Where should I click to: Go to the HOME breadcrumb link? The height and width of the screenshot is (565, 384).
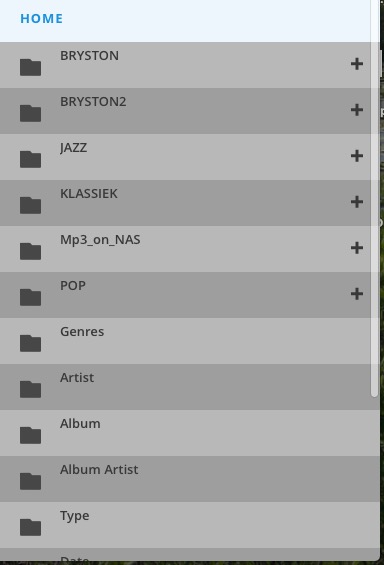click(41, 19)
